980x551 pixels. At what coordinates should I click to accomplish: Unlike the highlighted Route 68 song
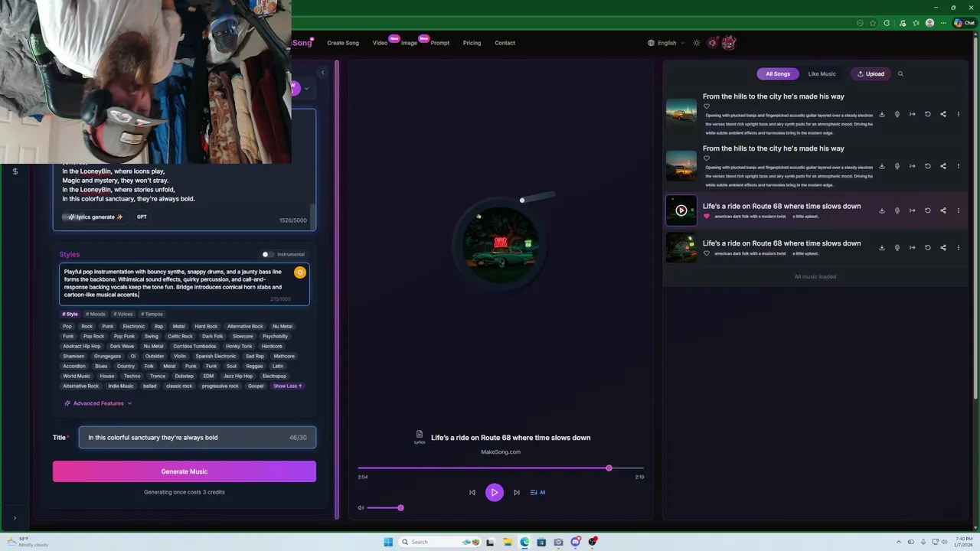(x=707, y=217)
